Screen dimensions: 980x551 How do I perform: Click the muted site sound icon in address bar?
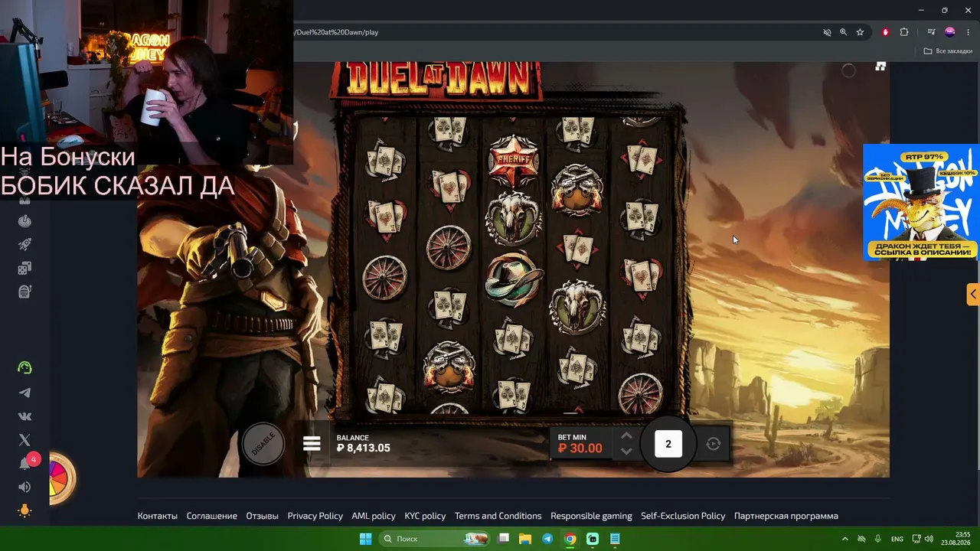pos(827,32)
